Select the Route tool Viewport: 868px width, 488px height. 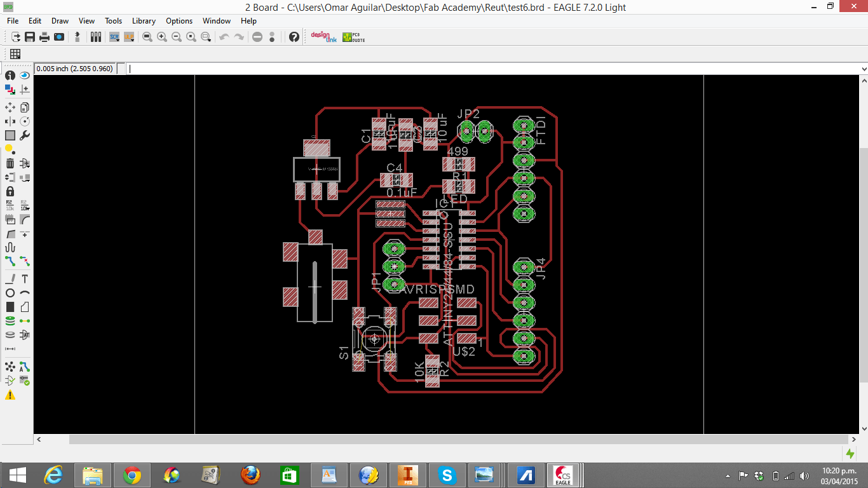(x=10, y=261)
